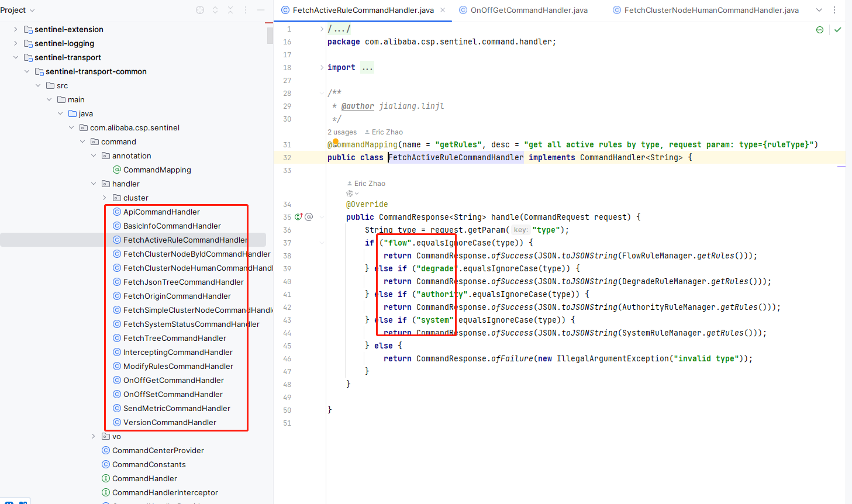Screen dimensions: 852x504
Task: Select com.alibaba.csp.sentinel package
Action: coord(134,127)
